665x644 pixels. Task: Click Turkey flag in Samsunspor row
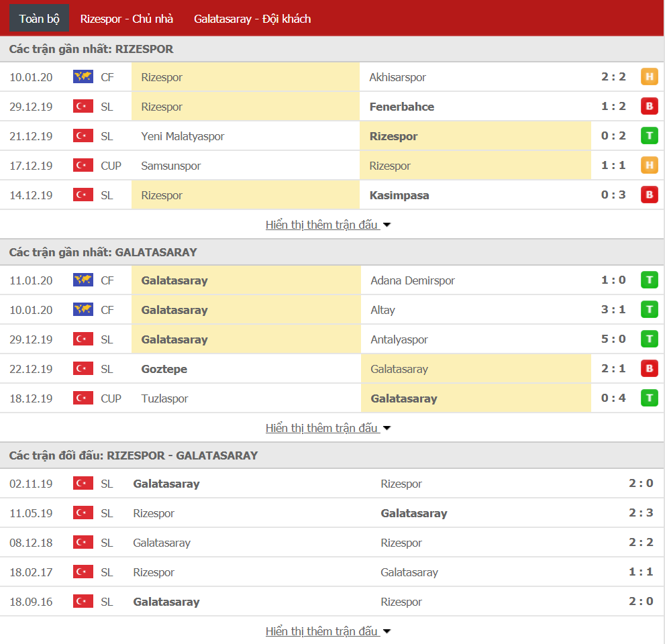[83, 165]
